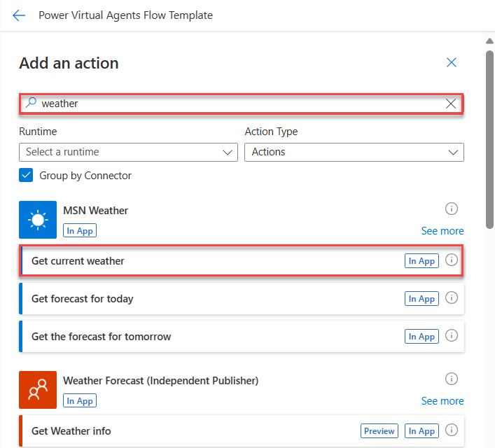The height and width of the screenshot is (448, 495).
Task: Close the Add an action panel
Action: click(x=452, y=62)
